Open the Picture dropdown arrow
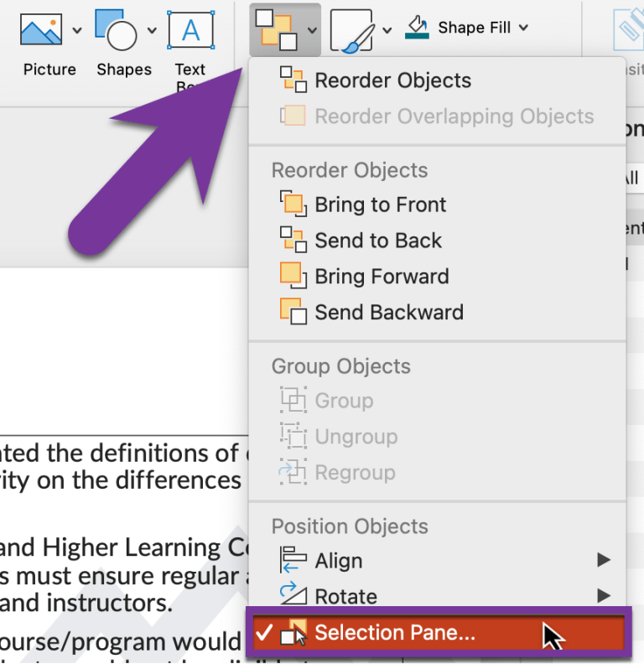 [x=77, y=30]
